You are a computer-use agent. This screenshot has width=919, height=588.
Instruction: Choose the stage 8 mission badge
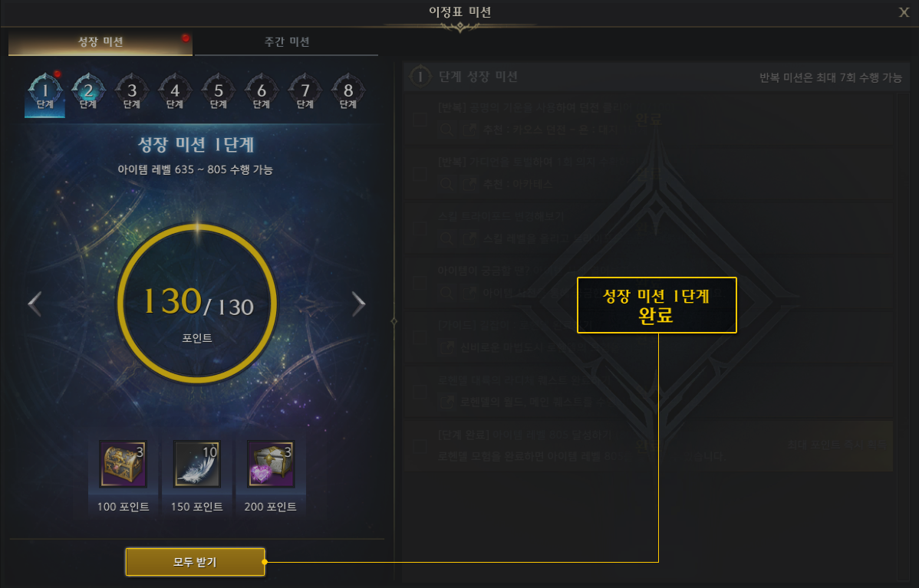tap(348, 92)
